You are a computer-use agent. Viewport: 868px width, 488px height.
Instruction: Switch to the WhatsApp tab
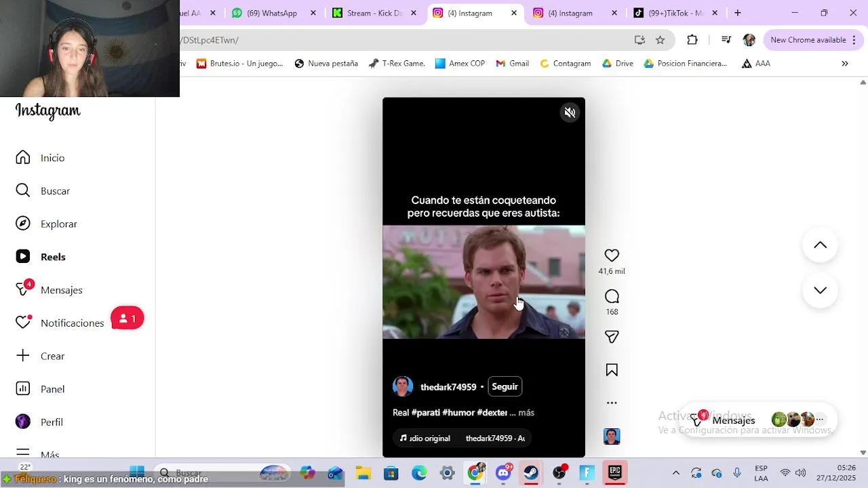pyautogui.click(x=271, y=13)
